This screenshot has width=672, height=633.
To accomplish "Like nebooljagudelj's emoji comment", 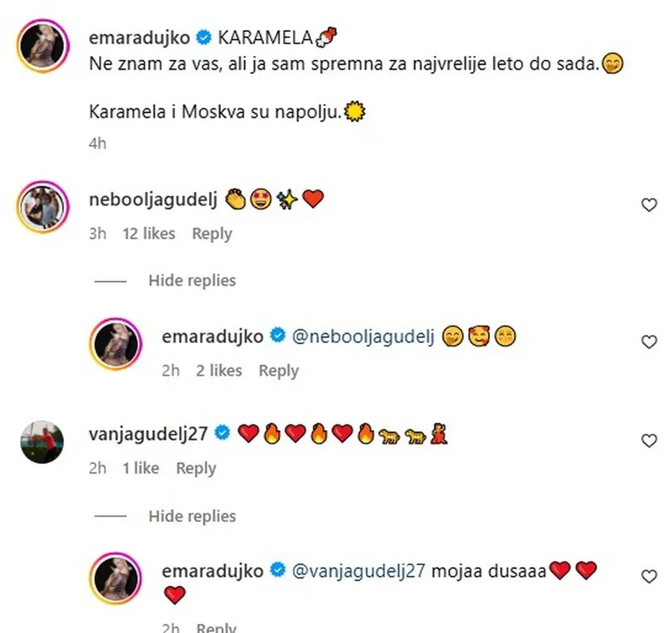I will (649, 205).
